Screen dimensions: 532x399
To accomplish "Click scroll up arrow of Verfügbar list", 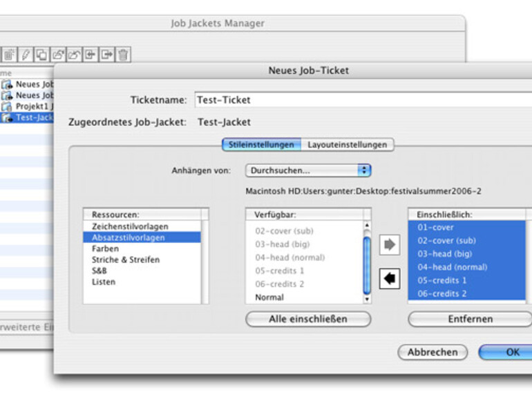I will pos(367,225).
